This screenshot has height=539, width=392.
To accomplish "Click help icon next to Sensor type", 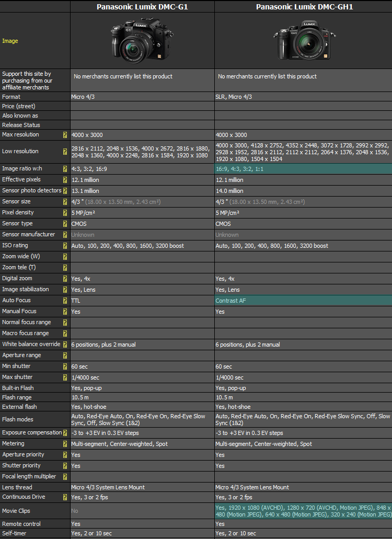I will 65,224.
